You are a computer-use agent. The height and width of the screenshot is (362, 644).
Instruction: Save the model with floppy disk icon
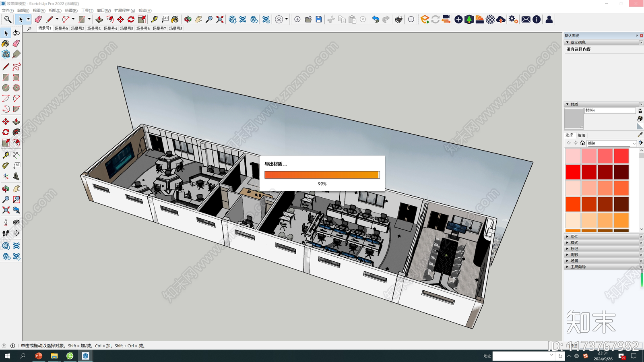[318, 19]
